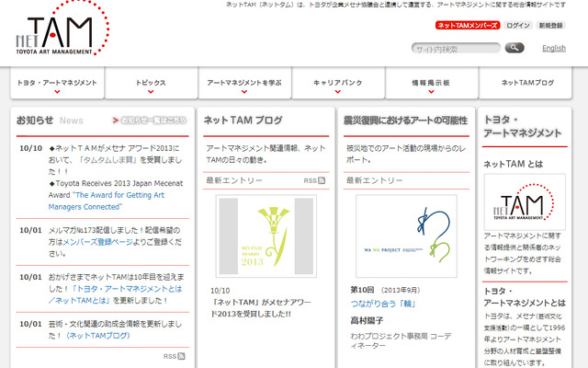The image size is (588, 368).
Task: Open the WA WA Project thumbnail
Action: pos(406,236)
